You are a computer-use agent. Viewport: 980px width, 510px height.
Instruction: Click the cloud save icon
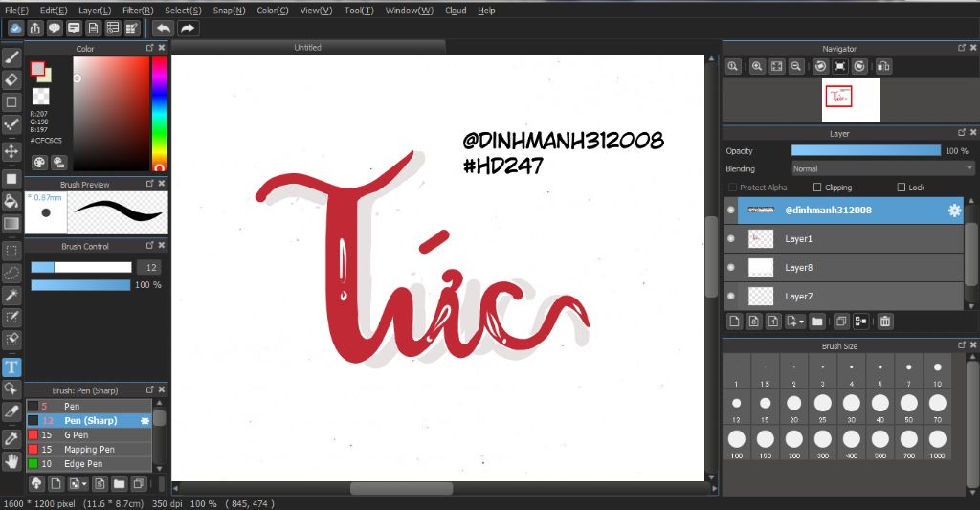coord(15,28)
